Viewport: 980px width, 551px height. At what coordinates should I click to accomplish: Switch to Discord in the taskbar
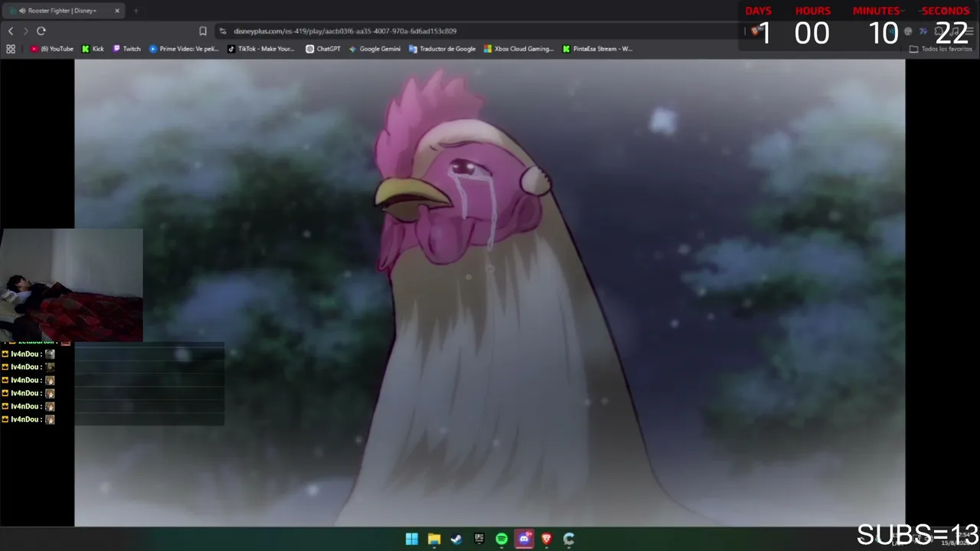pyautogui.click(x=524, y=539)
